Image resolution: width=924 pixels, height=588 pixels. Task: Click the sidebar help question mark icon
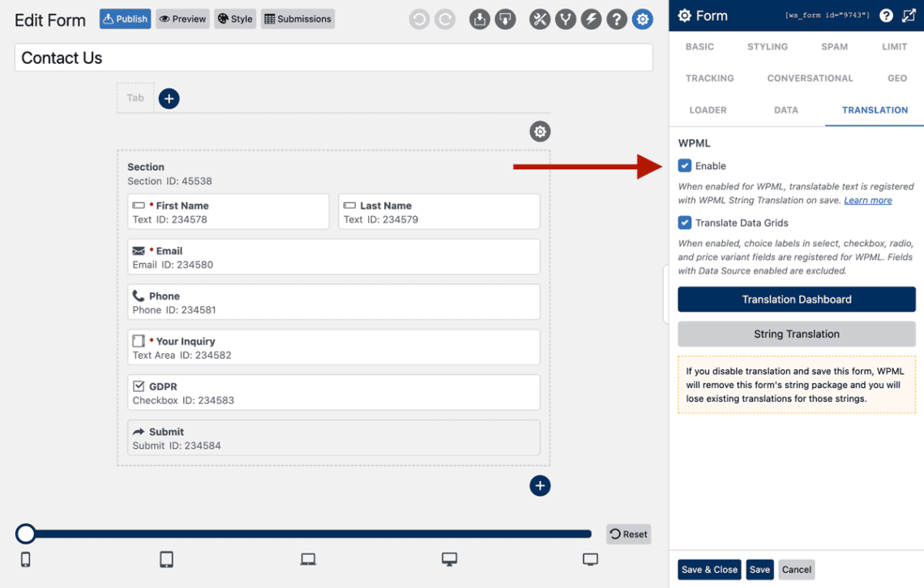tap(886, 16)
